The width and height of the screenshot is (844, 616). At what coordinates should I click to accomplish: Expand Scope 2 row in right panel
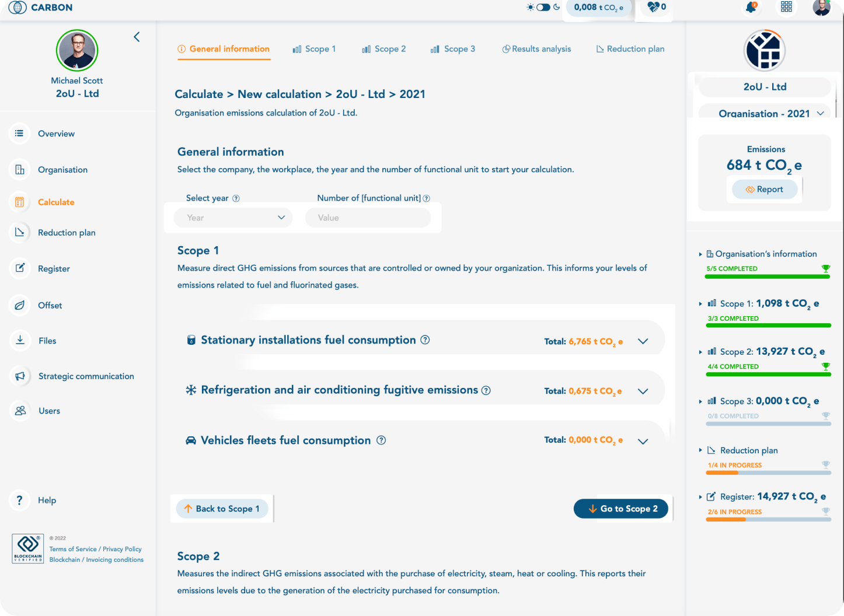click(x=700, y=352)
